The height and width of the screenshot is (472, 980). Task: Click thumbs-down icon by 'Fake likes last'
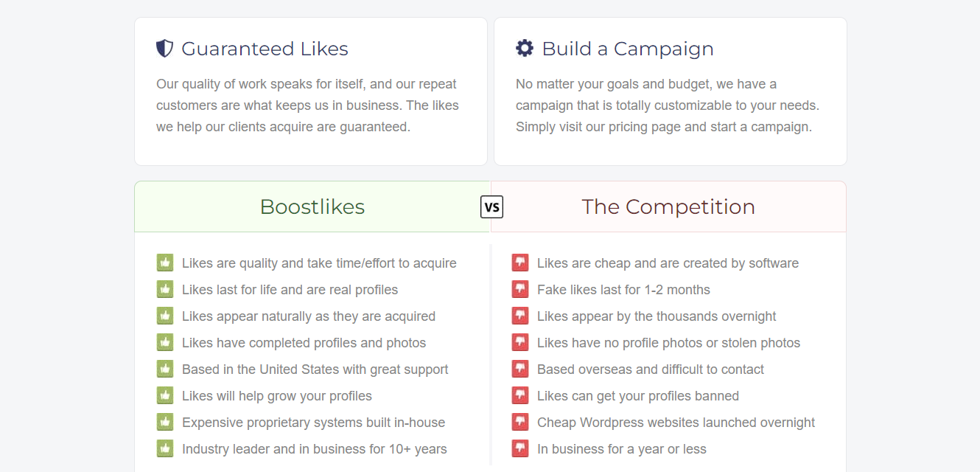point(520,290)
